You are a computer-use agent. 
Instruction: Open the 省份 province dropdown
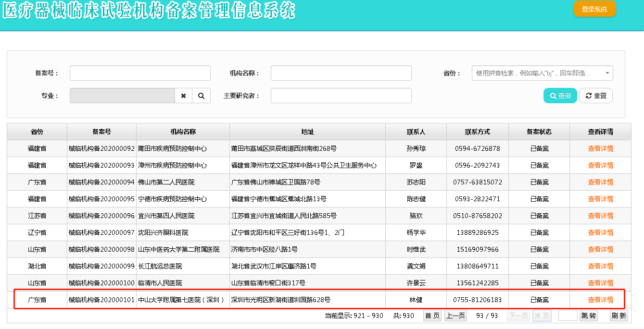click(542, 73)
